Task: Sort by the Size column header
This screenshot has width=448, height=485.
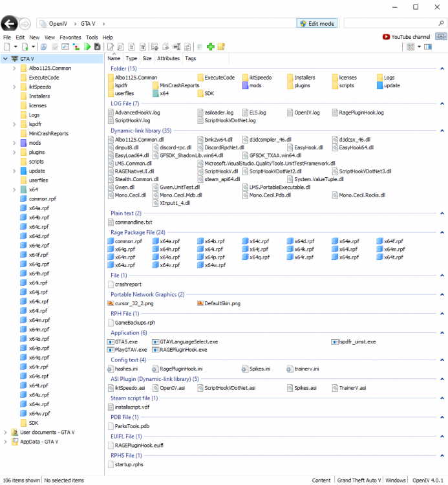Action: coord(147,58)
